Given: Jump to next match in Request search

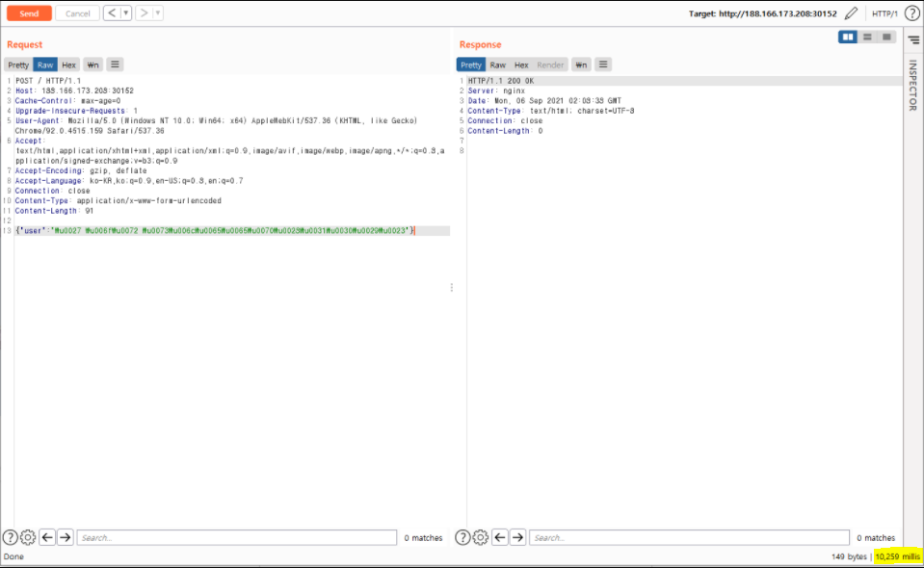Looking at the screenshot, I should [66, 537].
